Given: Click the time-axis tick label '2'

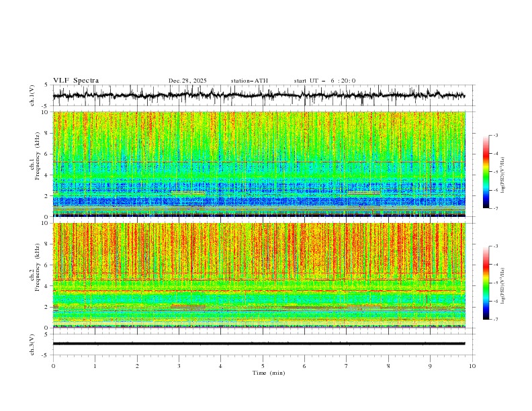Looking at the screenshot, I should [137, 366].
